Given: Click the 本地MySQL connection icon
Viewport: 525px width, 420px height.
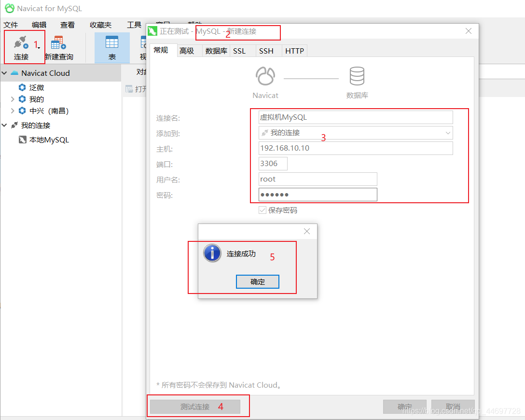Looking at the screenshot, I should point(22,140).
